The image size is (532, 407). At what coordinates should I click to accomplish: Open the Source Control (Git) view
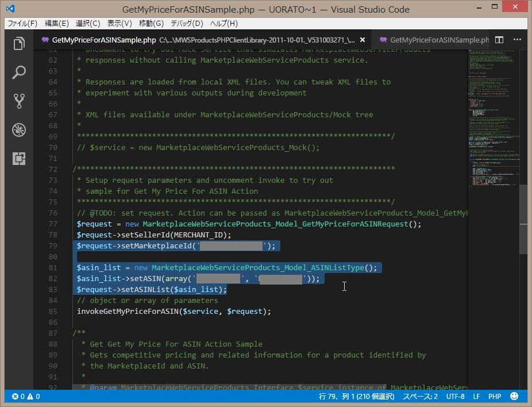19,101
